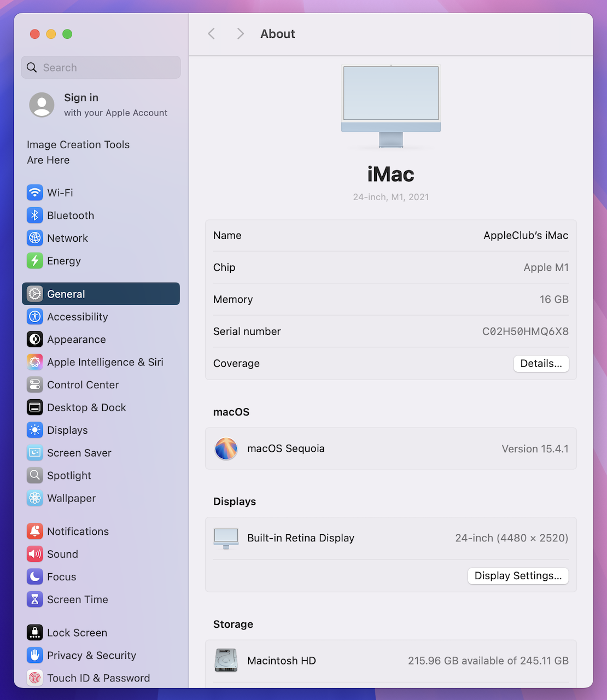607x700 pixels.
Task: Open Screen Saver settings icon
Action: 35,453
